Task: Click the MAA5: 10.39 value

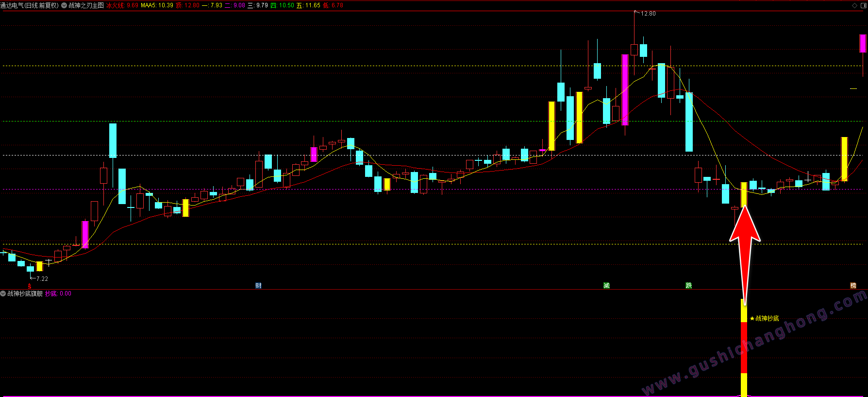Action: [157, 5]
